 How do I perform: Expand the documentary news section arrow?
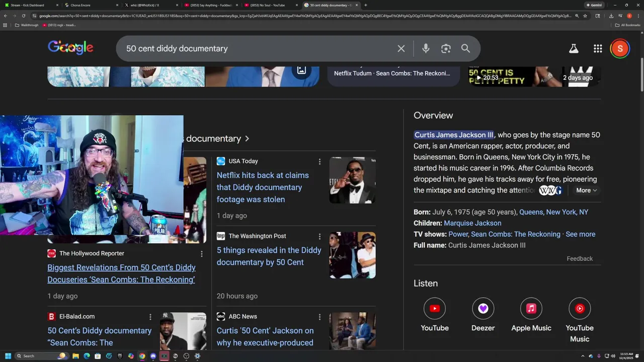[247, 139]
